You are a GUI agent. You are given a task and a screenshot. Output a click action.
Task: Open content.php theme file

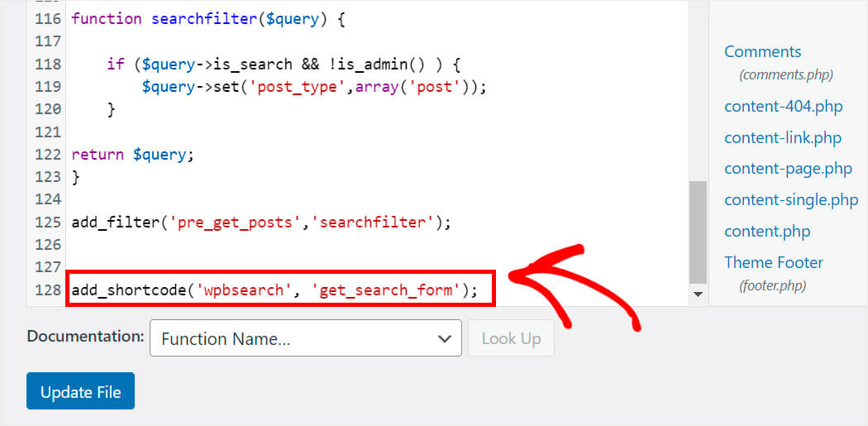[x=767, y=231]
